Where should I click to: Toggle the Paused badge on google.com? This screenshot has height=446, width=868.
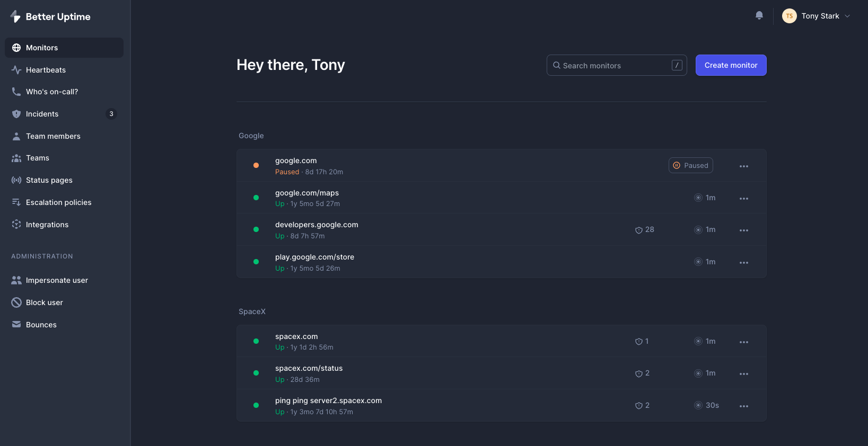690,165
